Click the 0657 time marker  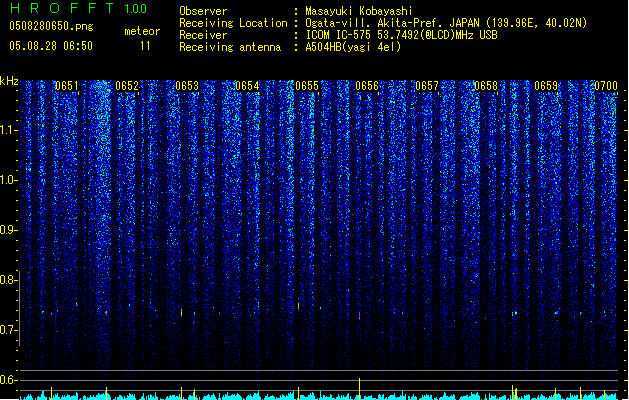(427, 86)
